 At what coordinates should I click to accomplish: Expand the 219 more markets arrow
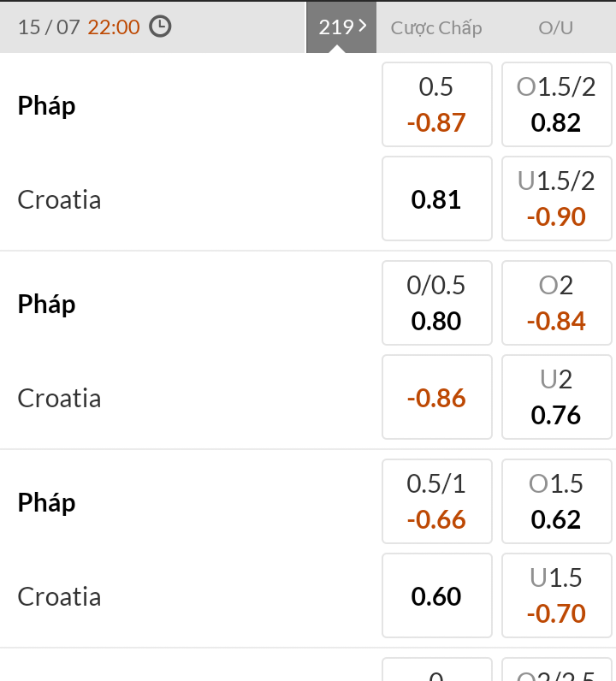(x=341, y=27)
